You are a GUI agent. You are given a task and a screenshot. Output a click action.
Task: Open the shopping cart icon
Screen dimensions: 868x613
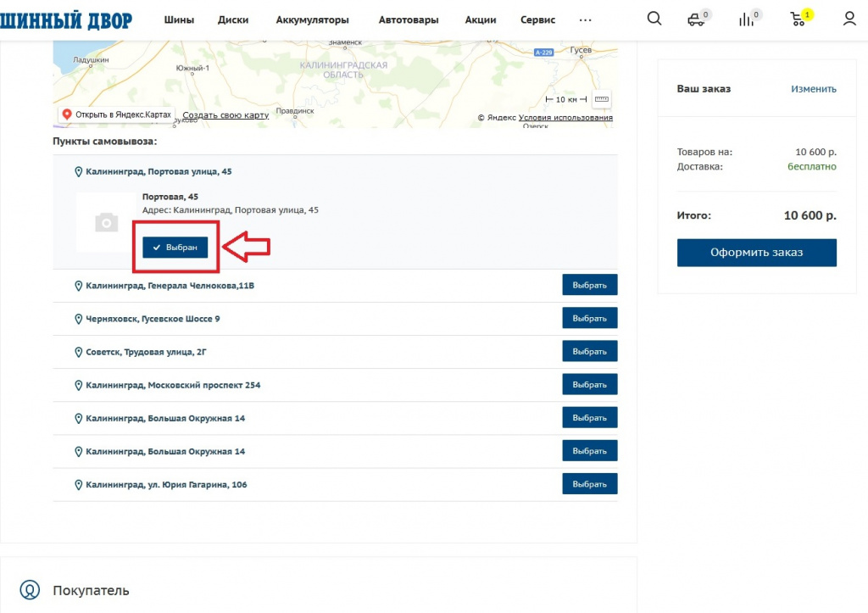798,19
